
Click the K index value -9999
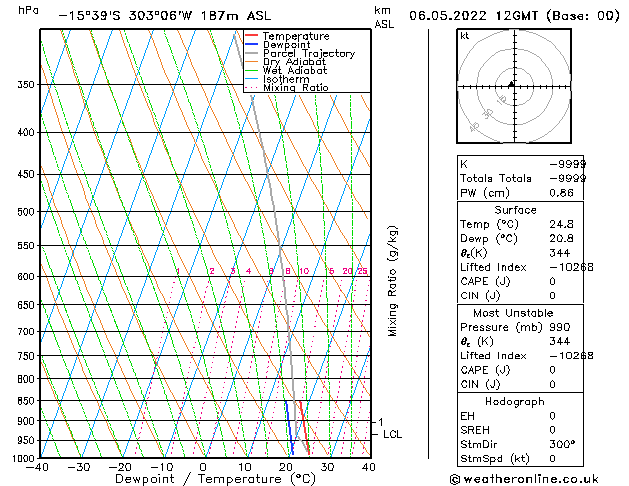[568, 164]
